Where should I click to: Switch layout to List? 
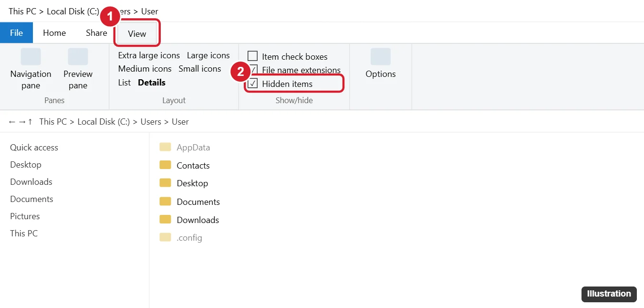click(x=124, y=83)
